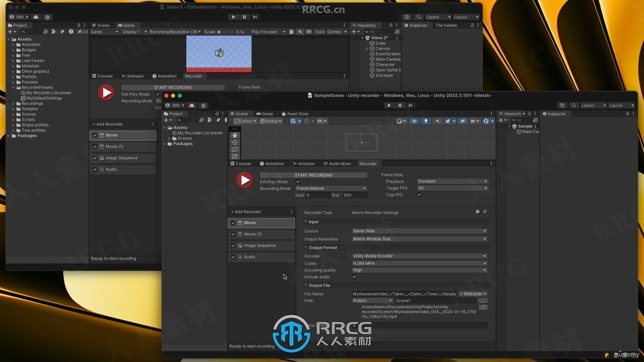Open Add Recorder options menu in front window
The image size is (644, 362).
[291, 212]
